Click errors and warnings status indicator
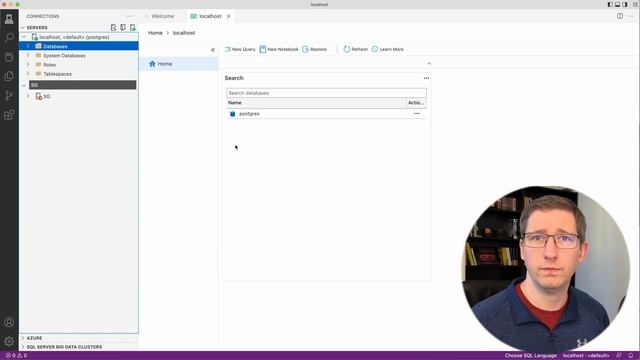Image resolution: width=640 pixels, height=360 pixels. [16, 356]
